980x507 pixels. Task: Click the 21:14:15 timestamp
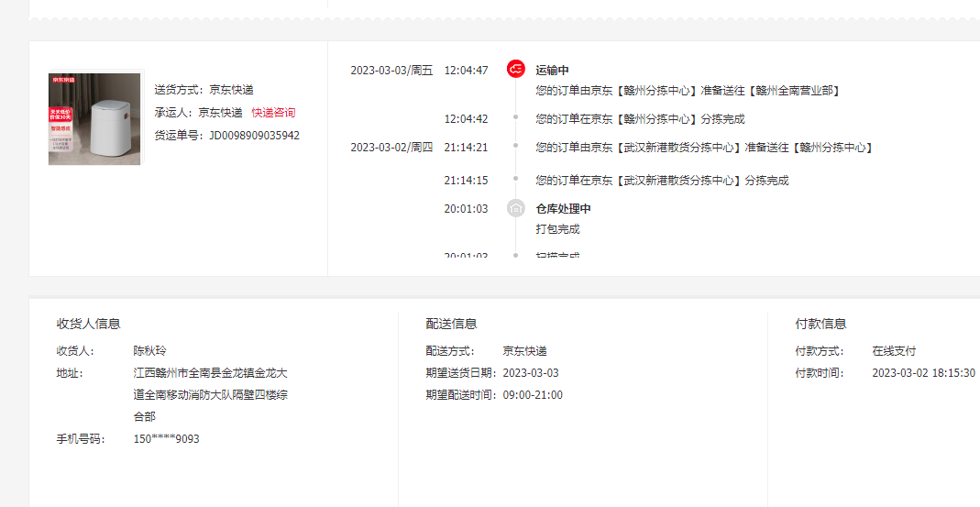[467, 181]
